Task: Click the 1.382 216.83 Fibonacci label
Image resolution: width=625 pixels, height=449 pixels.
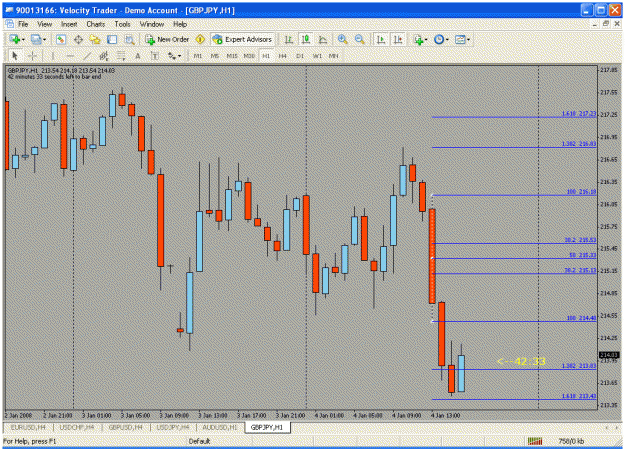Action: (x=579, y=144)
